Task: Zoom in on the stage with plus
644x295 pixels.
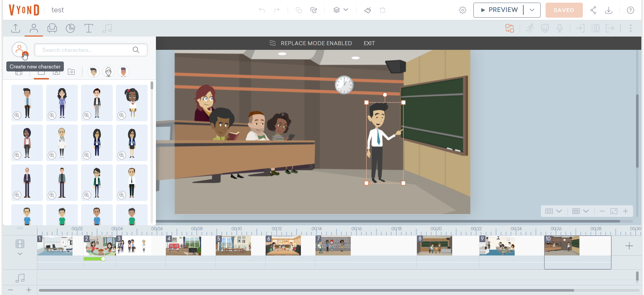Action: (625, 211)
